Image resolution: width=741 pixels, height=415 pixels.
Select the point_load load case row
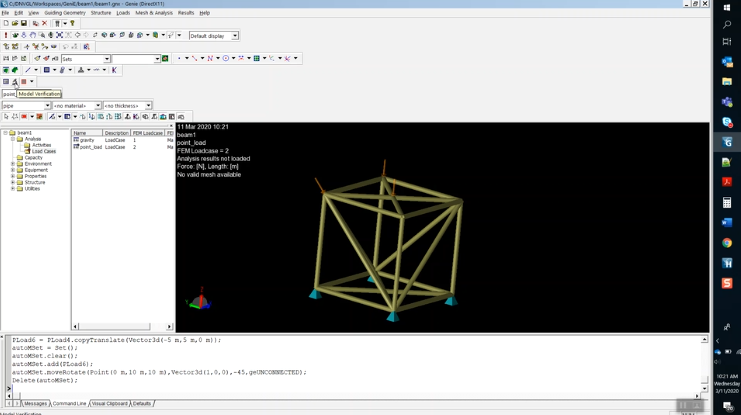tap(122, 147)
